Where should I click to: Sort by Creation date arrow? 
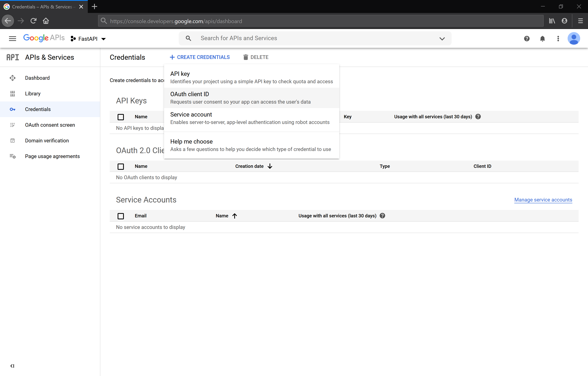coord(270,166)
